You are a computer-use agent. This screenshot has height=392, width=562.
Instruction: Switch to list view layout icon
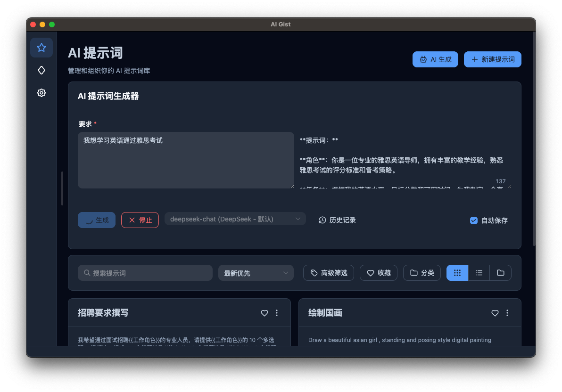coord(479,272)
